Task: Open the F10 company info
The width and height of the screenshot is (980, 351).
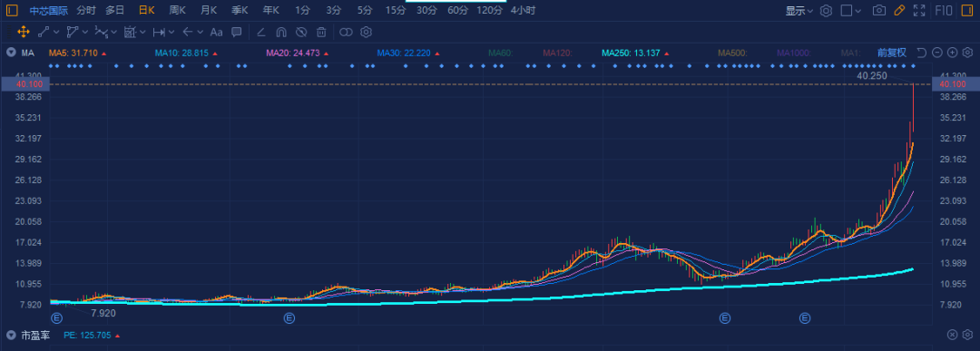Action: point(944,11)
